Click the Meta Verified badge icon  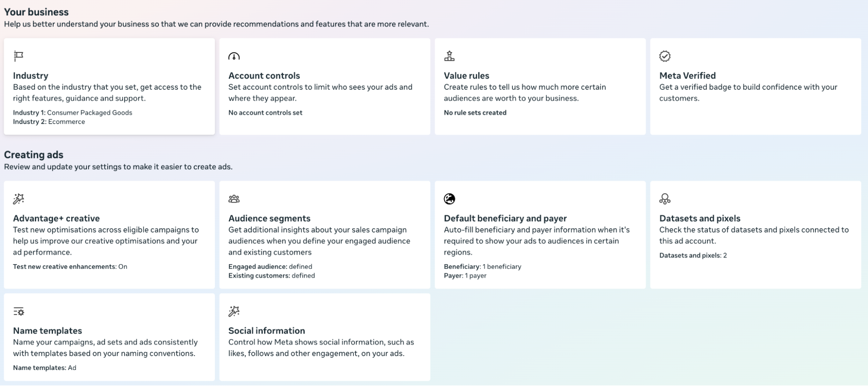pyautogui.click(x=665, y=56)
